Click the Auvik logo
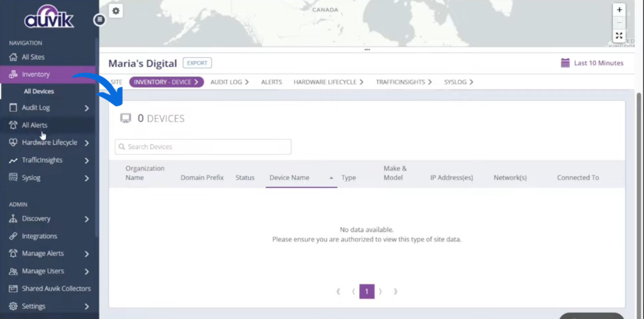This screenshot has height=319, width=644. tap(49, 16)
